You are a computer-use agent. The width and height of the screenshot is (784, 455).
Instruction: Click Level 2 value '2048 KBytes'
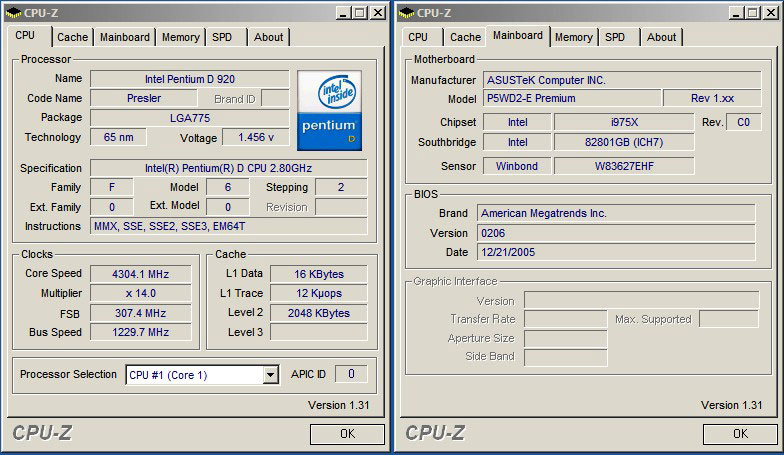coord(318,313)
